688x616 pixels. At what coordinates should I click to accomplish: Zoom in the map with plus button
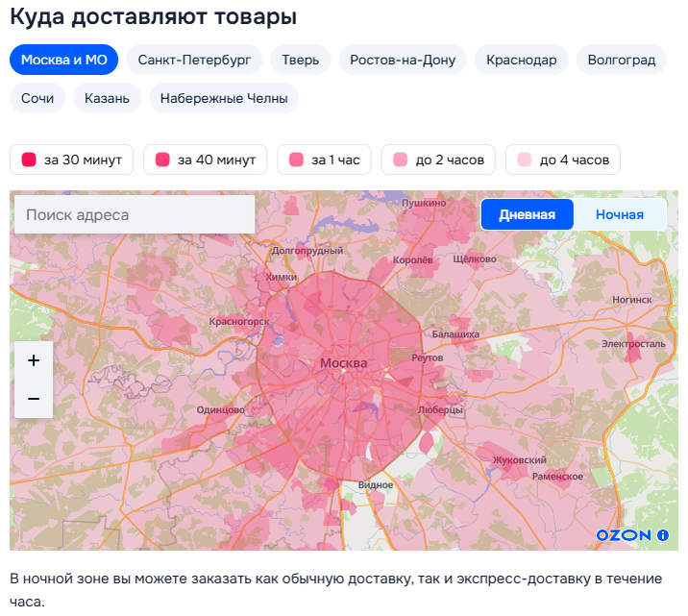point(34,360)
